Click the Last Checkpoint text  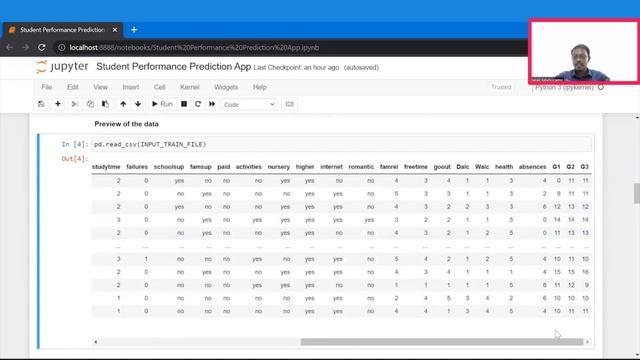click(x=296, y=68)
